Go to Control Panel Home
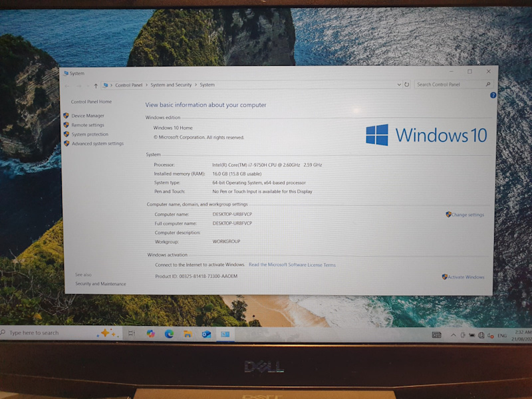 point(91,102)
